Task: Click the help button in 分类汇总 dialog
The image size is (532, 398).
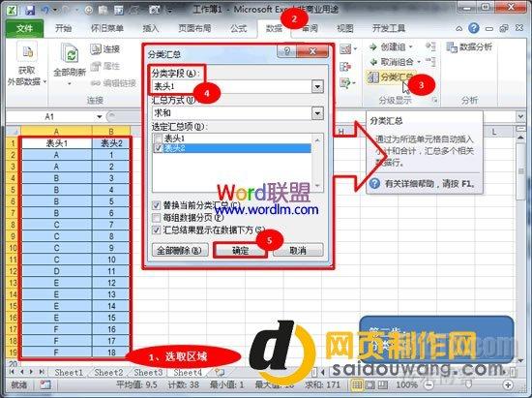Action: pyautogui.click(x=287, y=51)
